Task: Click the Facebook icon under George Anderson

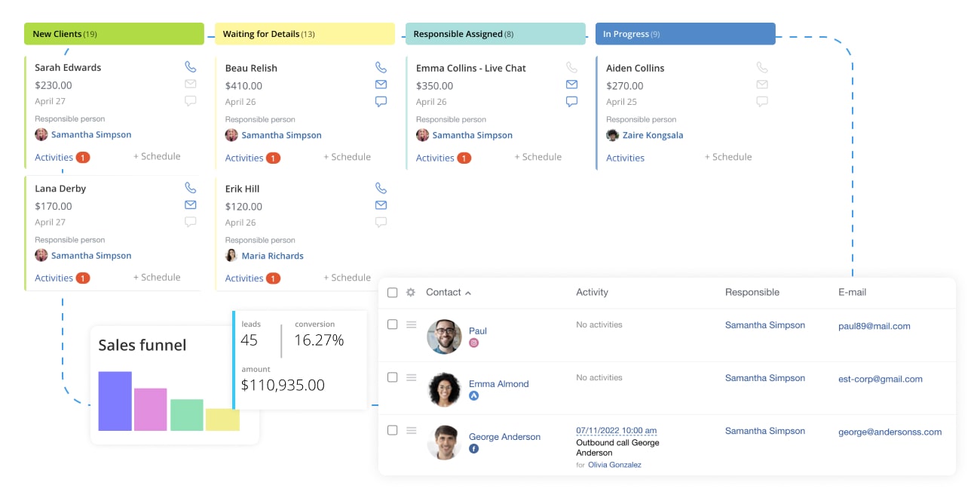Action: 474,448
